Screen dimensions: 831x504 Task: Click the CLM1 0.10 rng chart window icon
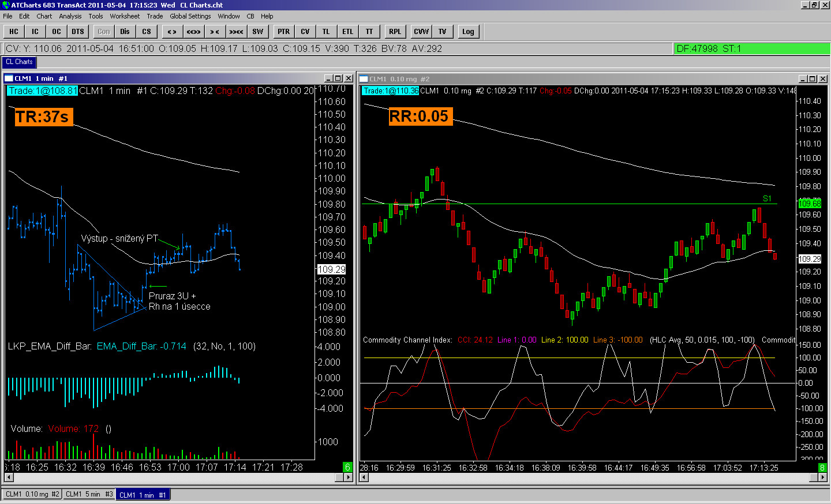pos(364,79)
